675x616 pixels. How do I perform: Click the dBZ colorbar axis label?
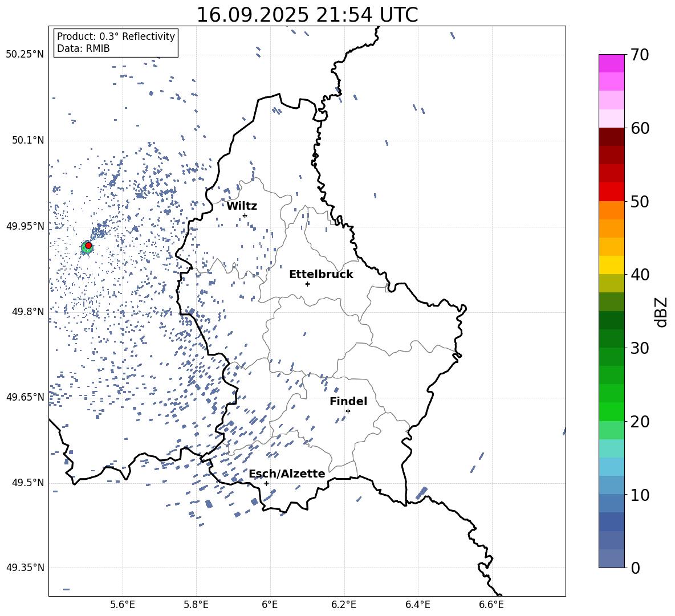click(x=662, y=312)
